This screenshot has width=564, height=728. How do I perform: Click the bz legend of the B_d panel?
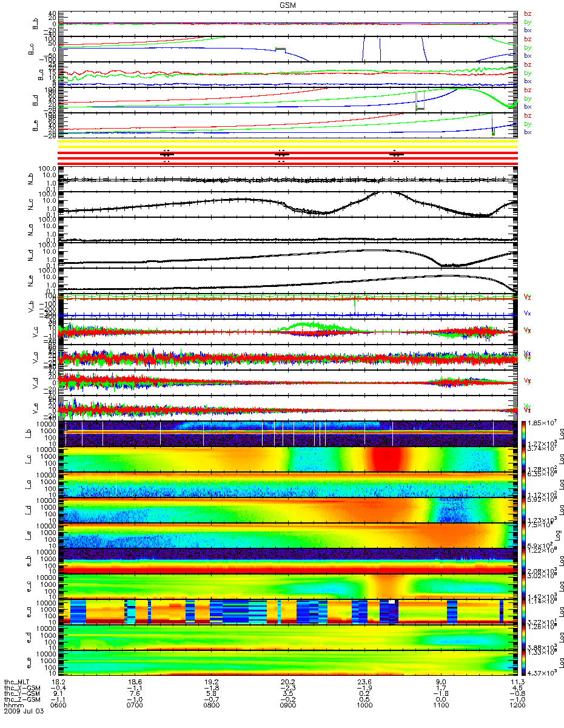tap(528, 90)
